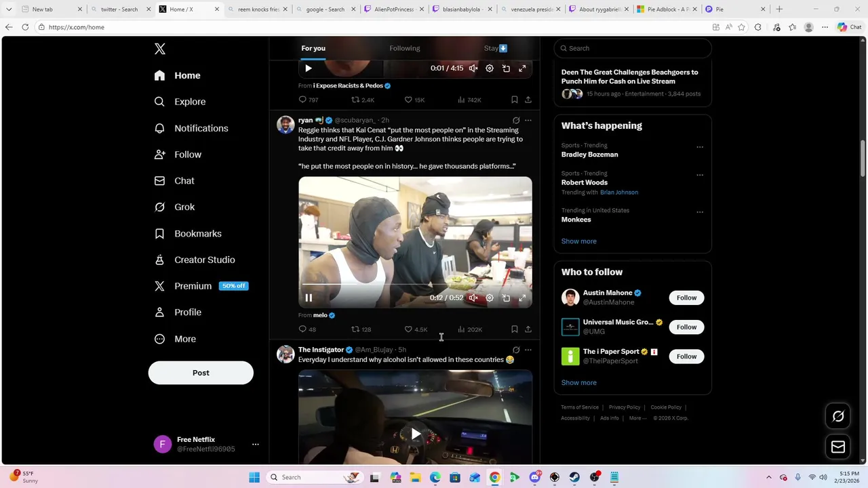The width and height of the screenshot is (868, 488).
Task: Follow The i Paper Sport
Action: tap(686, 357)
